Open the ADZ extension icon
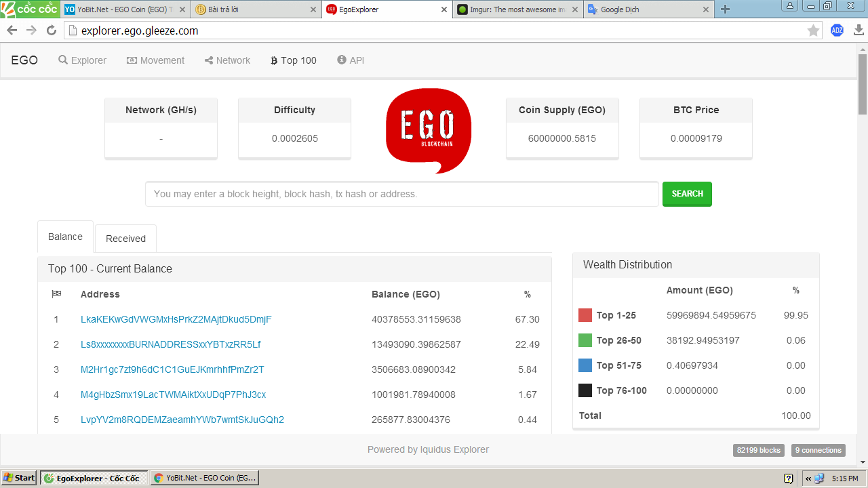 pos(837,30)
